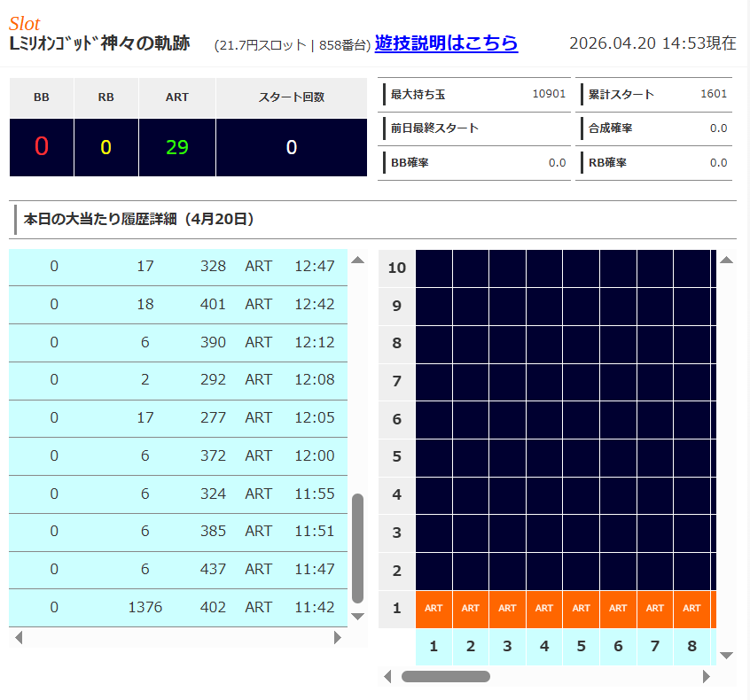Select the 11:42 row with 1376 starts
The width and height of the screenshot is (750, 700).
coord(178,608)
